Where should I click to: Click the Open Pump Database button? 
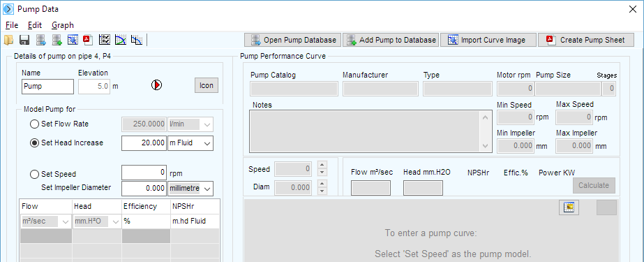click(292, 40)
